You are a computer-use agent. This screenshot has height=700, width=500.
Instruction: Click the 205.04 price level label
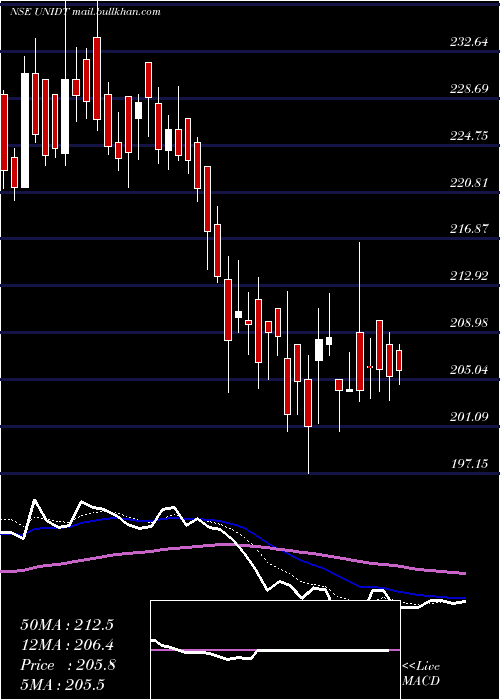469,370
